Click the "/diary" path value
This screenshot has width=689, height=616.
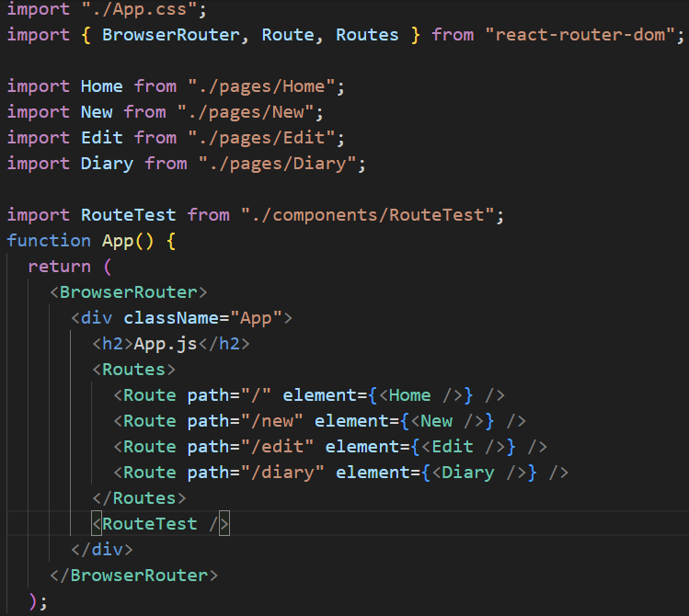tap(282, 473)
